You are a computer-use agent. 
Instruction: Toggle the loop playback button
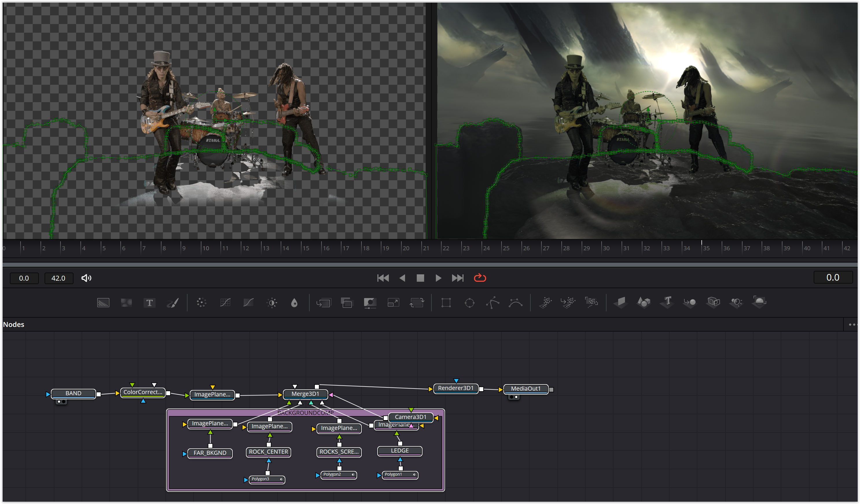pos(480,278)
